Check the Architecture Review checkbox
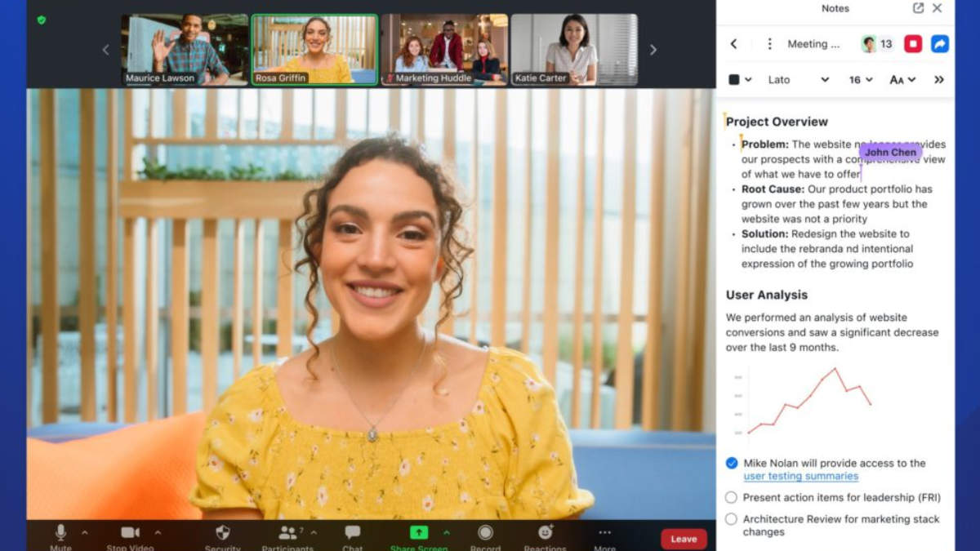 [731, 519]
